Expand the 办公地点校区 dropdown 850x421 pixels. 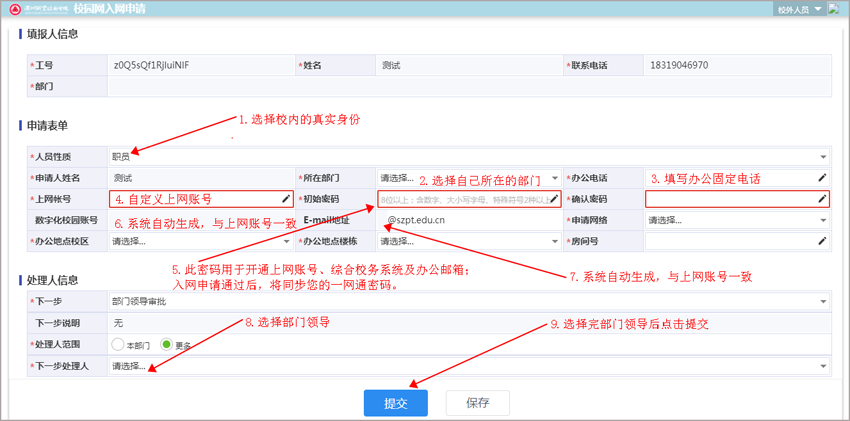(199, 241)
